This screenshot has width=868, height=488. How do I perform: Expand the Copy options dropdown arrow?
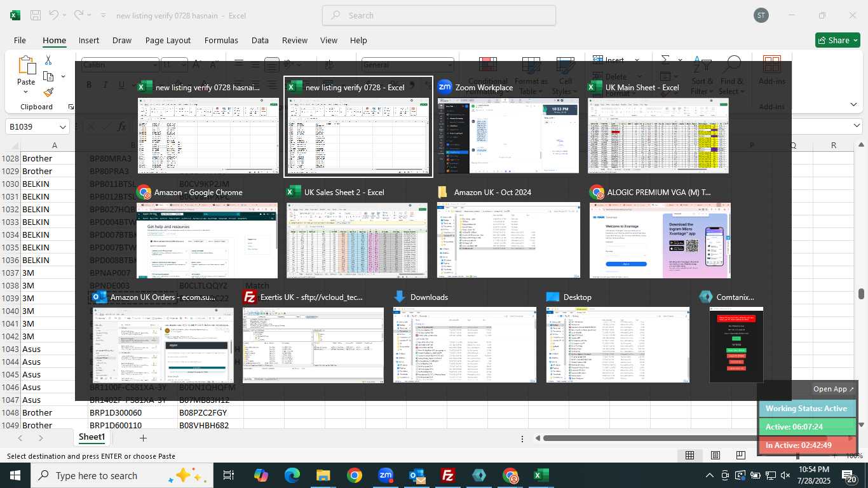click(63, 76)
